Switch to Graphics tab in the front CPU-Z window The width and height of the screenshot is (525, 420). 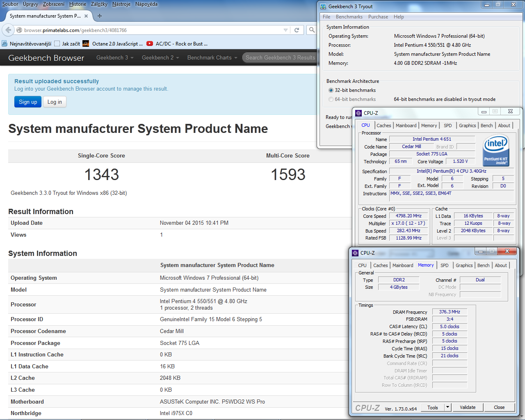tap(464, 265)
